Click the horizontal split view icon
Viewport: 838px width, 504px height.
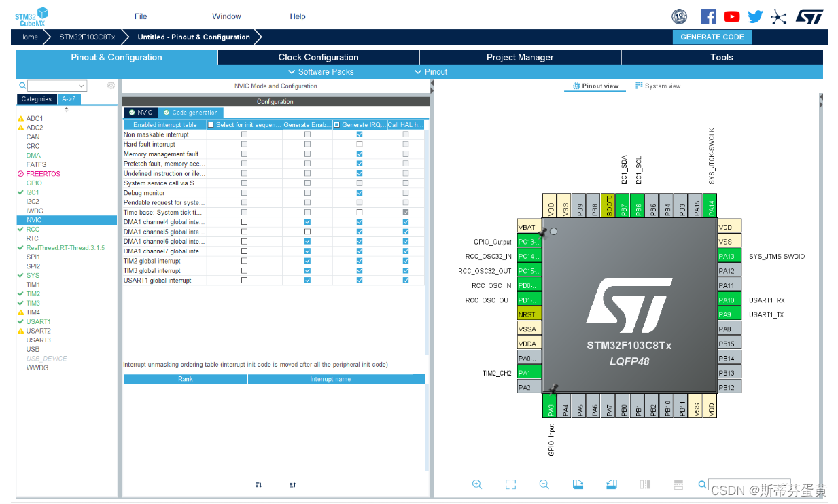pos(678,484)
